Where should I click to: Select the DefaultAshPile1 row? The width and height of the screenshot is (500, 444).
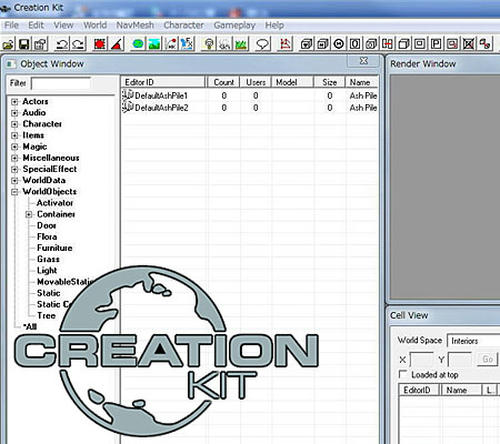[x=250, y=96]
